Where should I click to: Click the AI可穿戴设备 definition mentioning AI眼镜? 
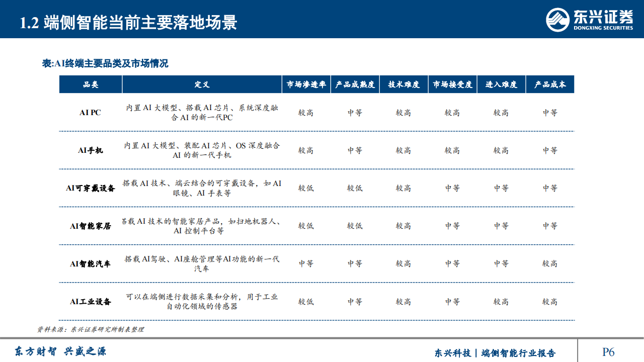(x=202, y=188)
